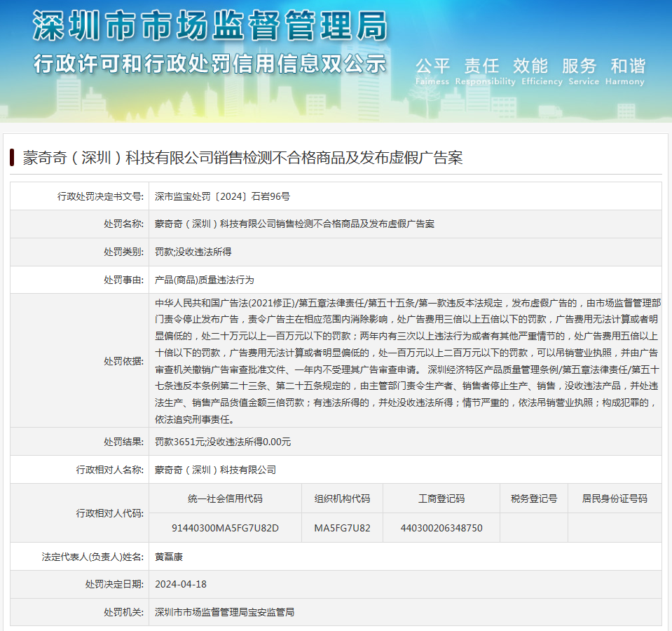Click the 处罚依据 label
672x631 pixels.
coord(124,361)
